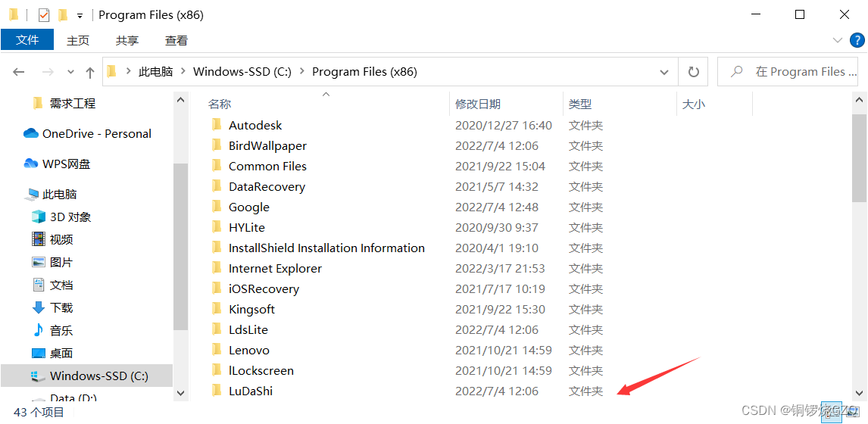This screenshot has height=424, width=868.
Task: Click the Google folder icon
Action: 217,207
